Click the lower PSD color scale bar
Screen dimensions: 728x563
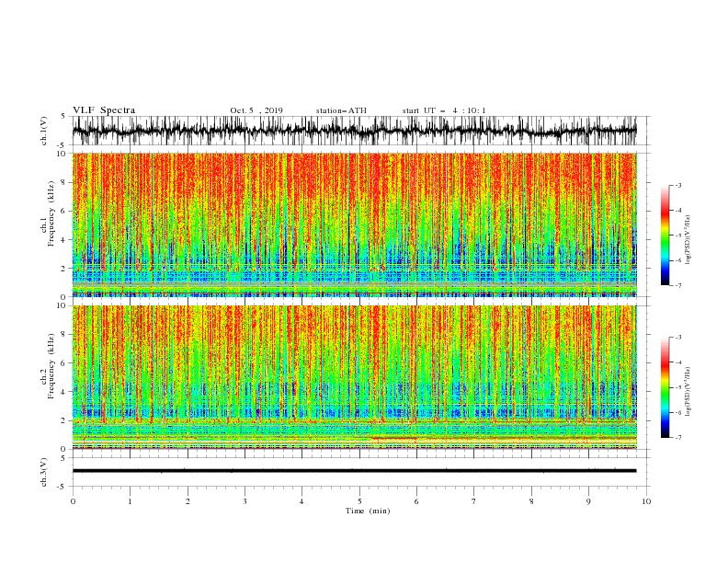[x=665, y=387]
